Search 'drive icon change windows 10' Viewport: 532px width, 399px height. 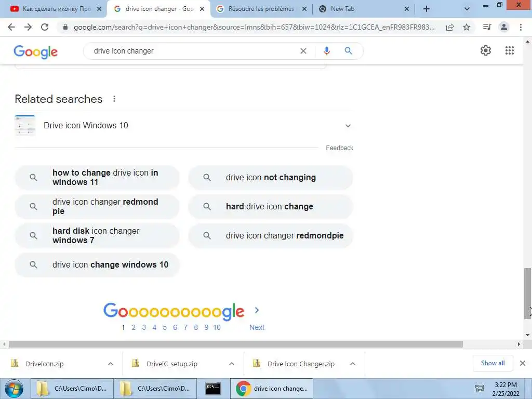point(97,264)
